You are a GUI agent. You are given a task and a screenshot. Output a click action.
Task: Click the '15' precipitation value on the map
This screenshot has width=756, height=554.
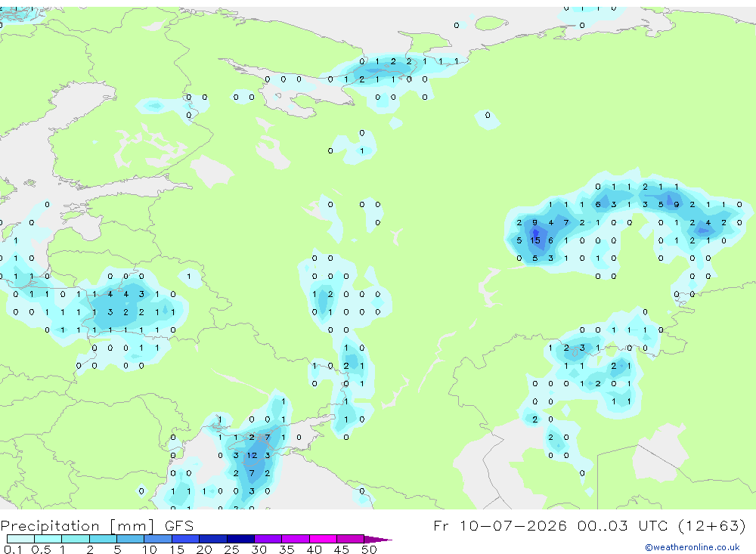pos(535,240)
